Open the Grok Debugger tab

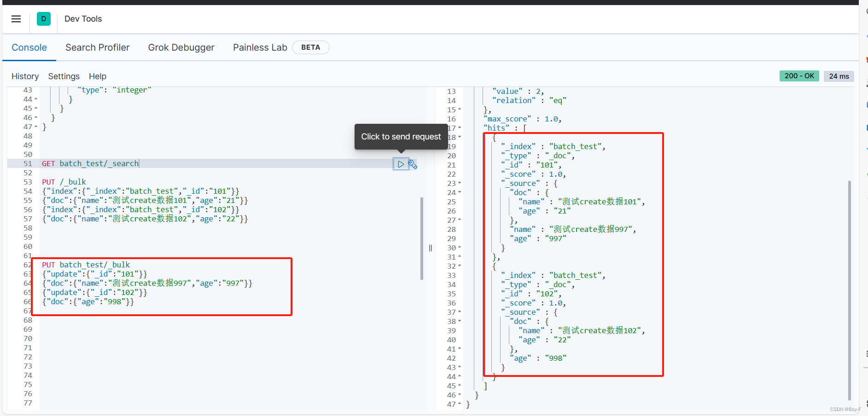pos(181,47)
